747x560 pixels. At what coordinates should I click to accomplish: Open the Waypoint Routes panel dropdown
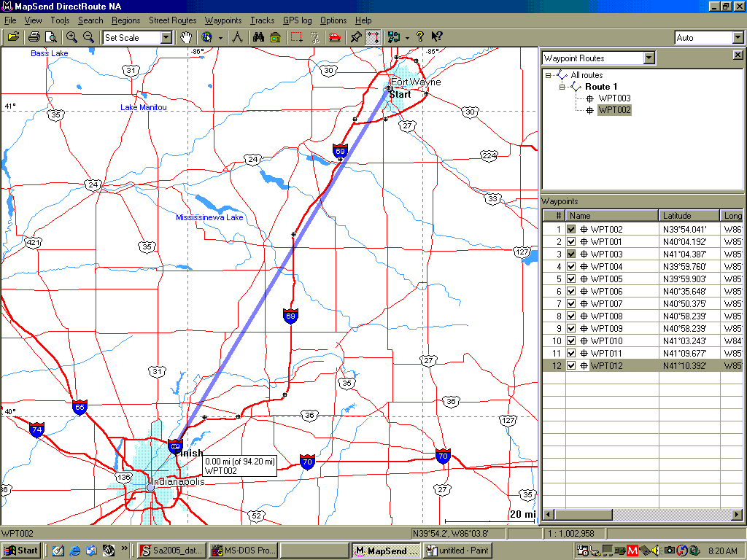649,58
